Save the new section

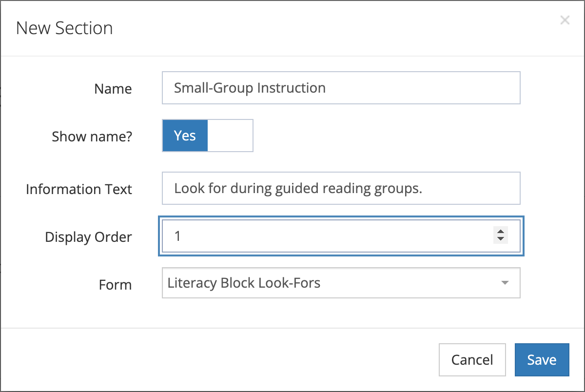[542, 360]
